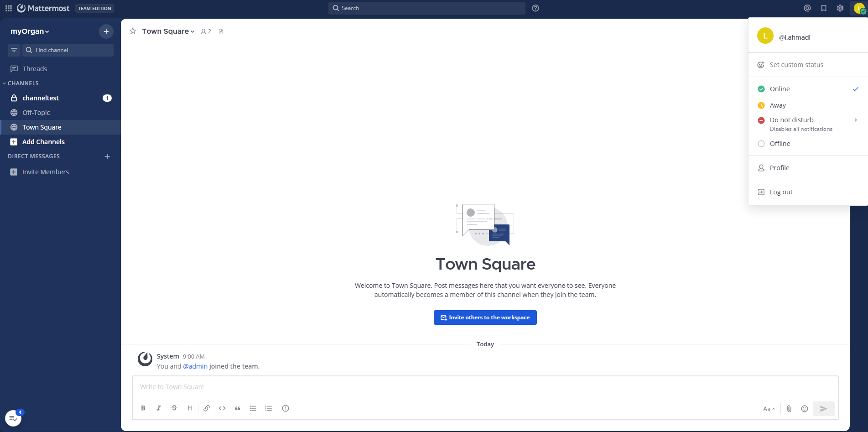Image resolution: width=868 pixels, height=432 pixels.
Task: Click the plus button beside myOrgan
Action: point(106,31)
